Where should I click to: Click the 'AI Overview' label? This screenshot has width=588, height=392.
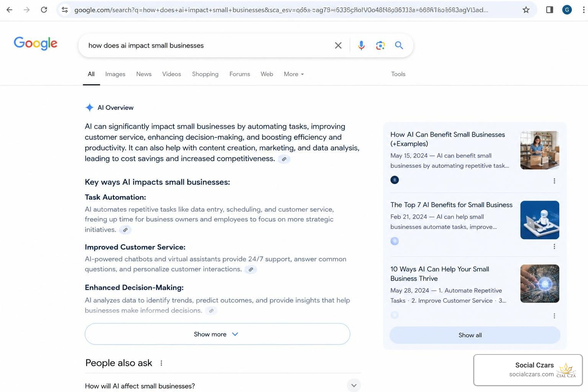click(116, 108)
